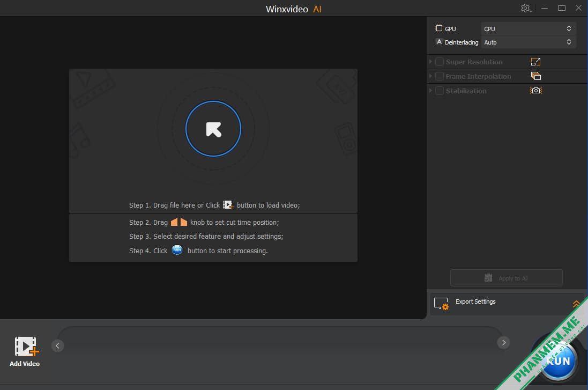Click the left arrow of the video list
The image size is (588, 390).
[57, 345]
